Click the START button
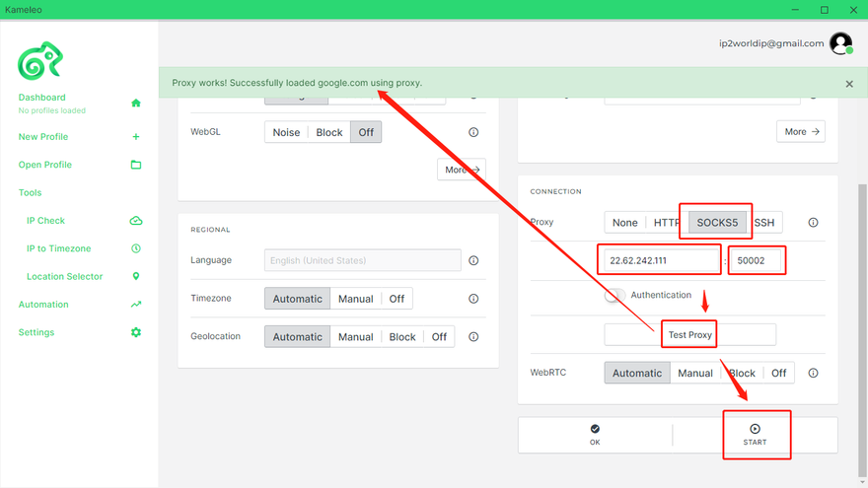The image size is (868, 488). [x=755, y=435]
